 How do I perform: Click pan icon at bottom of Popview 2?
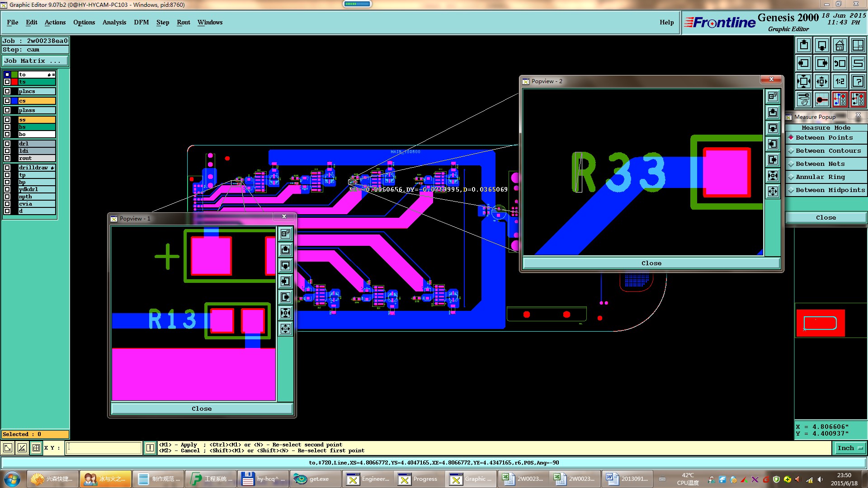[773, 191]
